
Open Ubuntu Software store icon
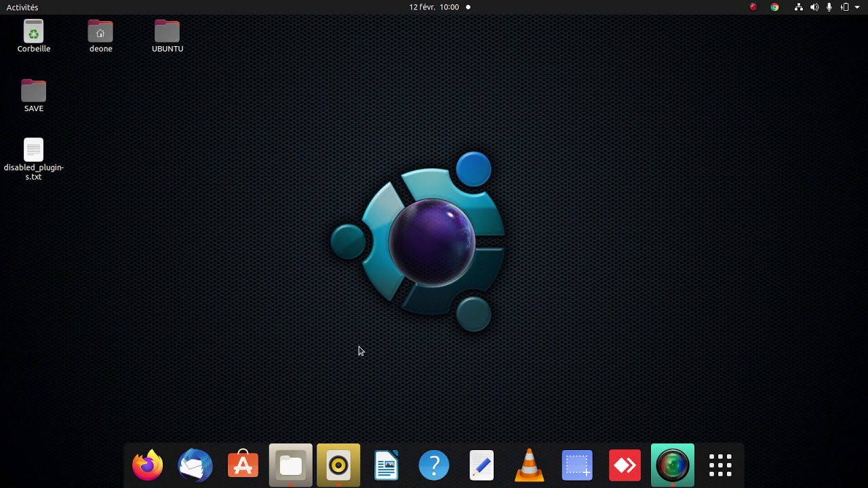243,465
